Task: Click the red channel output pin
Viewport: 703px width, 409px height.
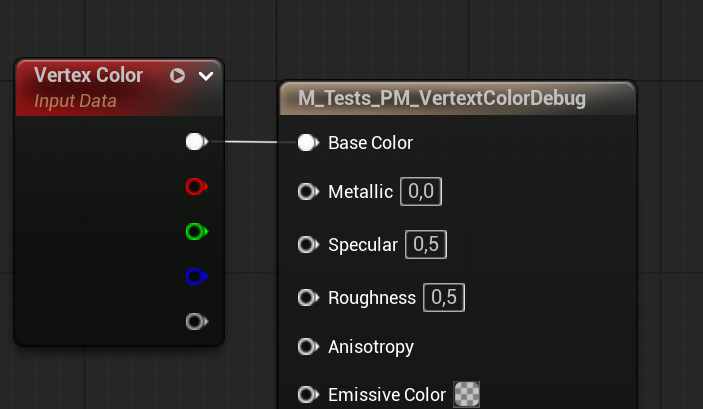Action: tap(197, 187)
